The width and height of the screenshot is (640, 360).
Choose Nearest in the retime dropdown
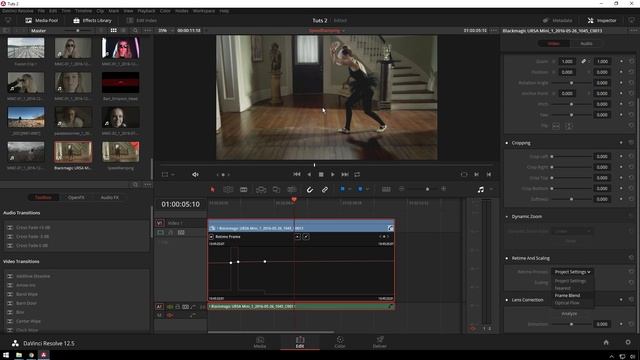(x=562, y=288)
